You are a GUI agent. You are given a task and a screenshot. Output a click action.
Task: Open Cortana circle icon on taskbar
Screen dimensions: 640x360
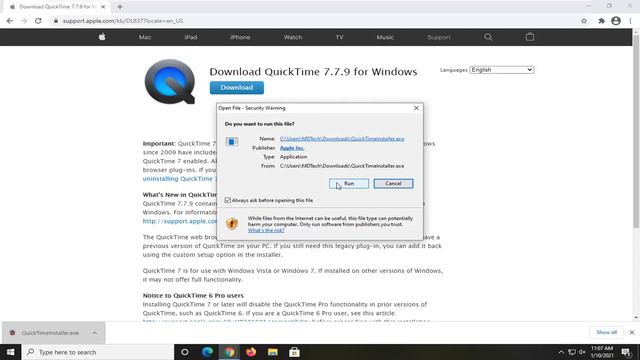[185, 352]
